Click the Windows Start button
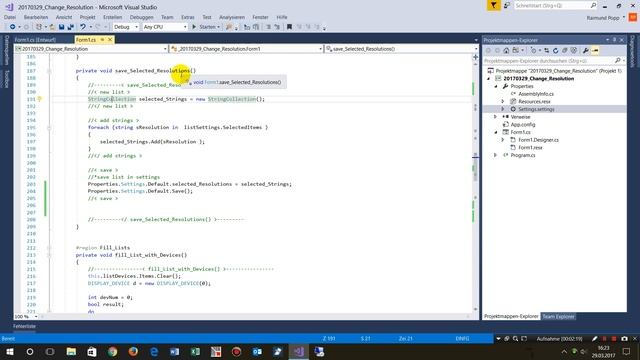640x360 pixels. click(x=9, y=351)
